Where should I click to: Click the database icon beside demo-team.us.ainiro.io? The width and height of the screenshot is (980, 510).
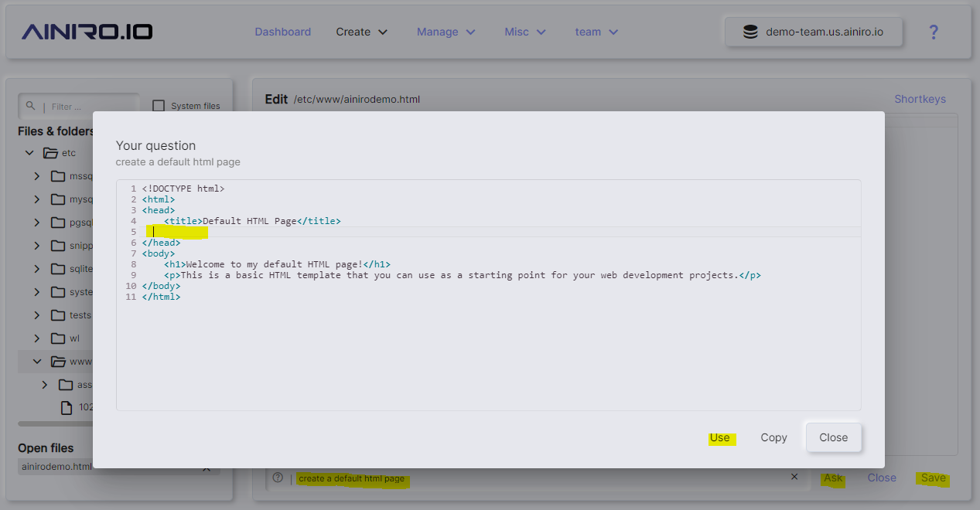coord(750,32)
